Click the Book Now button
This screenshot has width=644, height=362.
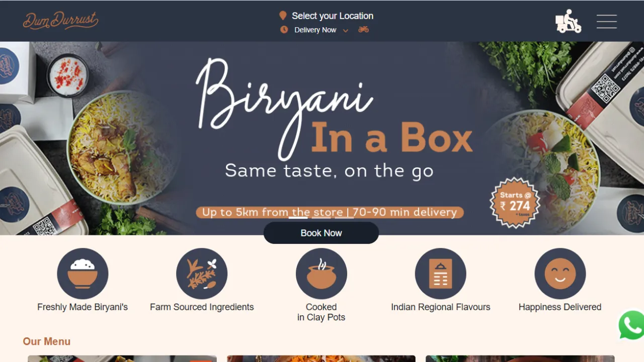coord(321,233)
